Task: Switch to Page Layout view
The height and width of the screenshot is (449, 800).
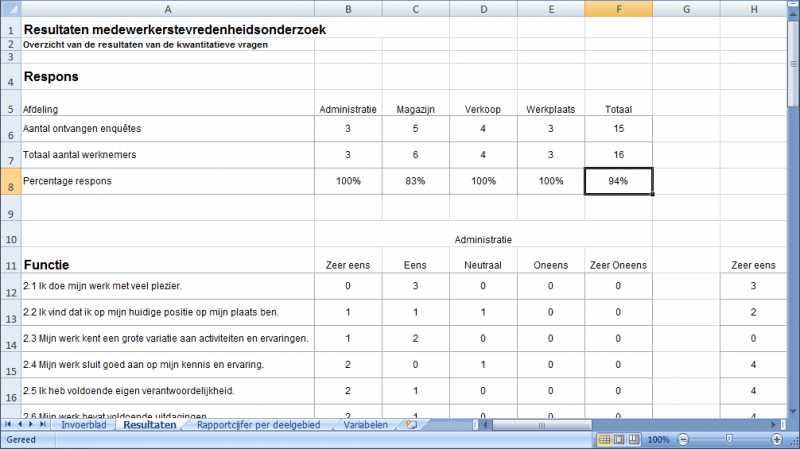Action: pos(619,439)
